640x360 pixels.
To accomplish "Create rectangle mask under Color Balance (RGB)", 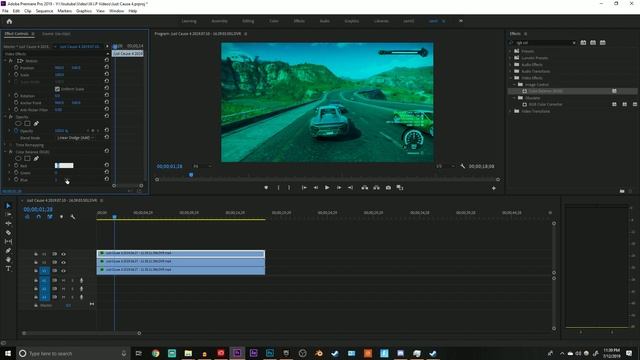I will click(x=27, y=158).
